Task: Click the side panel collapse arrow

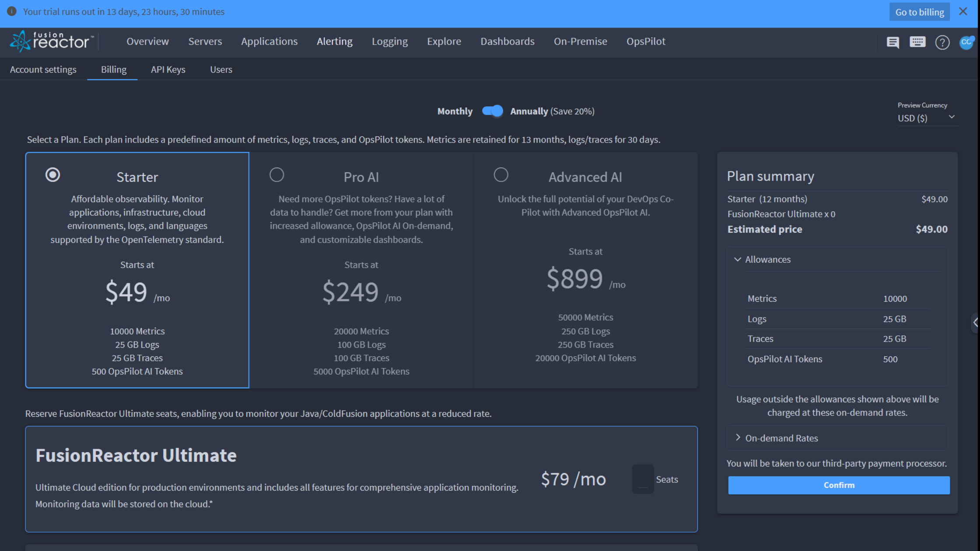Action: click(x=975, y=323)
